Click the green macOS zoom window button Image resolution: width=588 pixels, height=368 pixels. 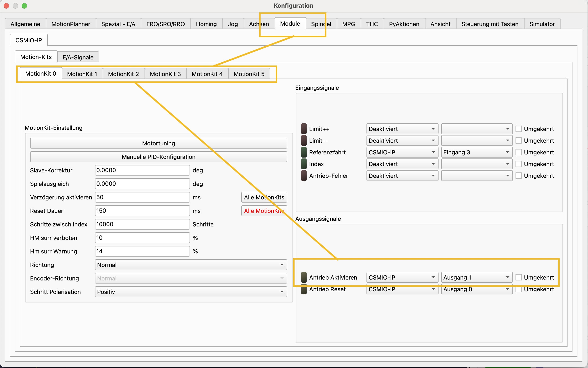(24, 6)
